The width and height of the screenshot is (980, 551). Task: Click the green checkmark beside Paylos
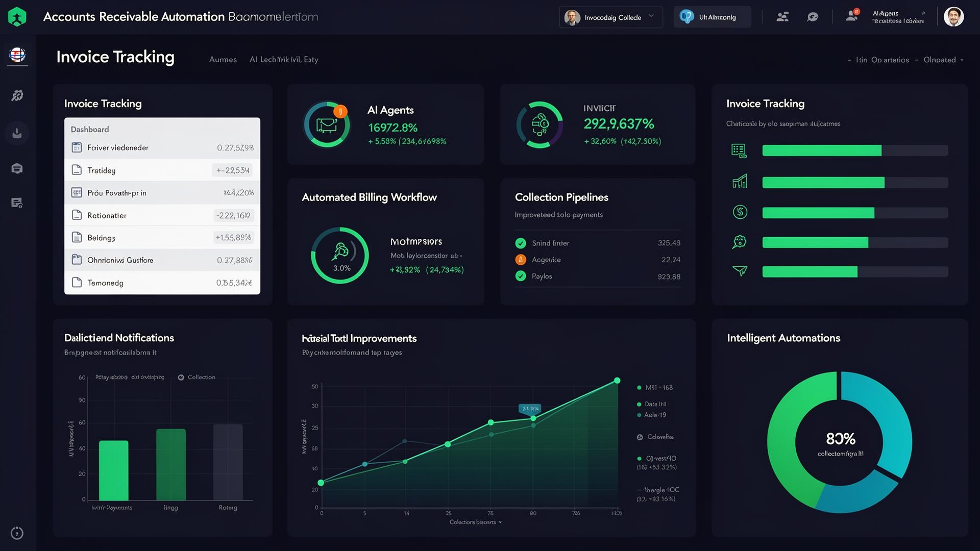[x=521, y=276]
